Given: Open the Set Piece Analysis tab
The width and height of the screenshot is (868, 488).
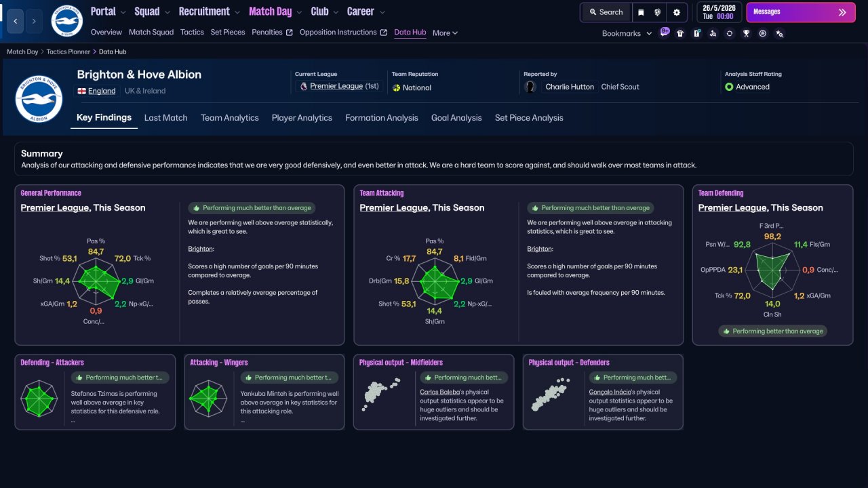Looking at the screenshot, I should (x=529, y=118).
